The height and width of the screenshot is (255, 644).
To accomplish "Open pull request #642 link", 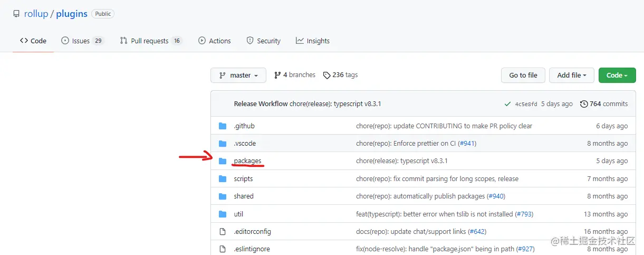I will [x=477, y=232].
